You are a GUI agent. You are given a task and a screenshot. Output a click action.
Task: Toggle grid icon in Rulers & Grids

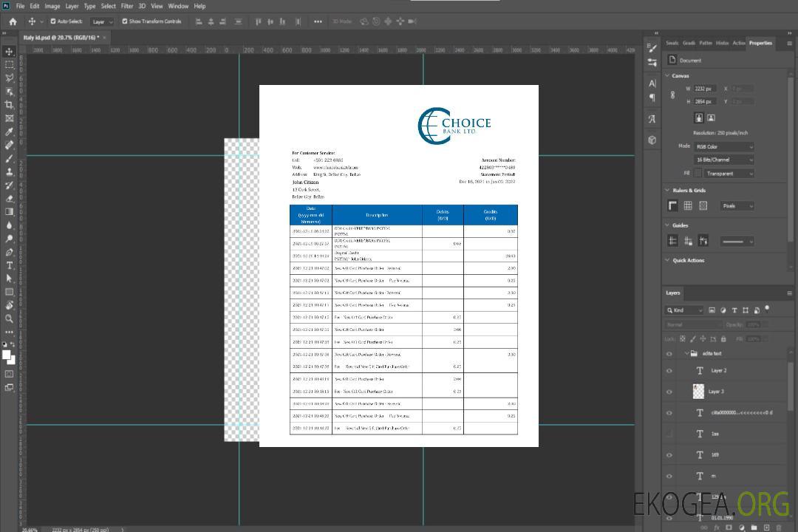click(688, 205)
